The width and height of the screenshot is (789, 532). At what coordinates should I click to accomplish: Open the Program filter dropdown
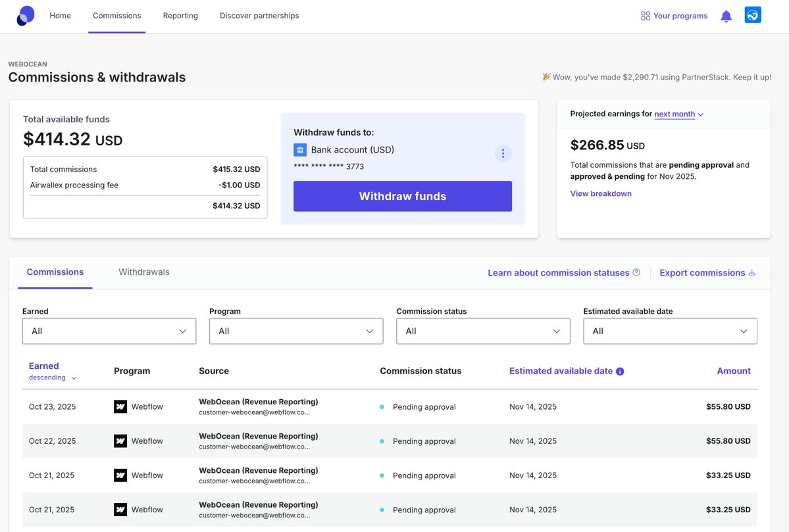click(x=296, y=331)
